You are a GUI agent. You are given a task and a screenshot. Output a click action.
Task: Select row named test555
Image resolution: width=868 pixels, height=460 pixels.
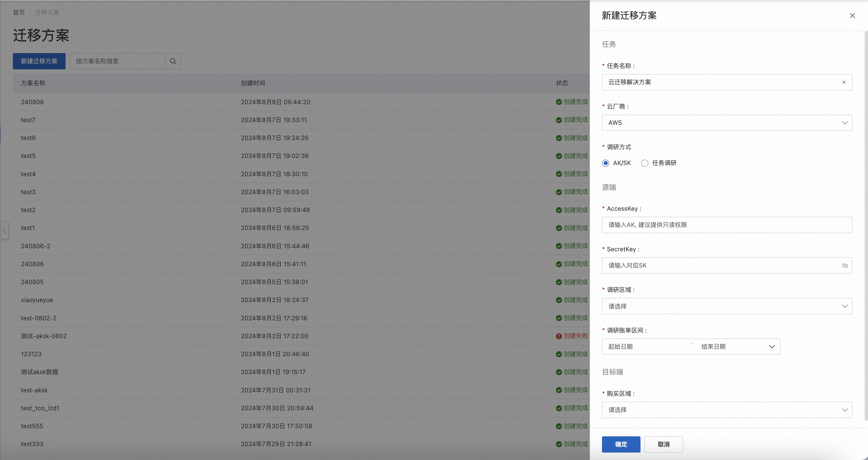pos(302,426)
